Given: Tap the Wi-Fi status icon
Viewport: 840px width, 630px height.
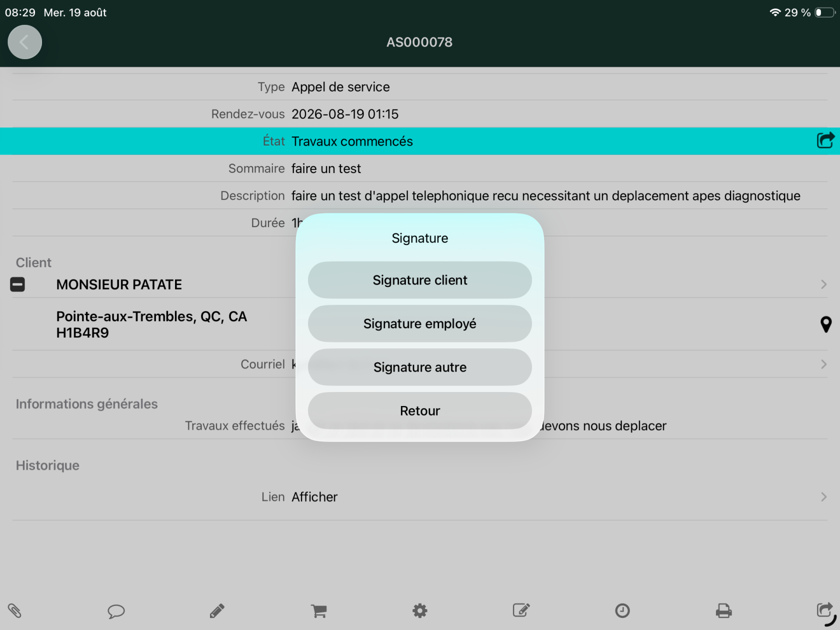Looking at the screenshot, I should tap(775, 12).
